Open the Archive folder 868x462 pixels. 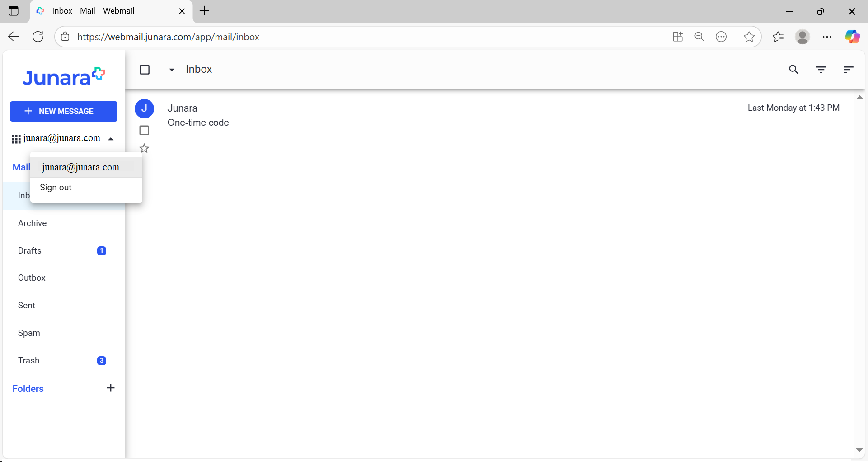tap(64, 223)
